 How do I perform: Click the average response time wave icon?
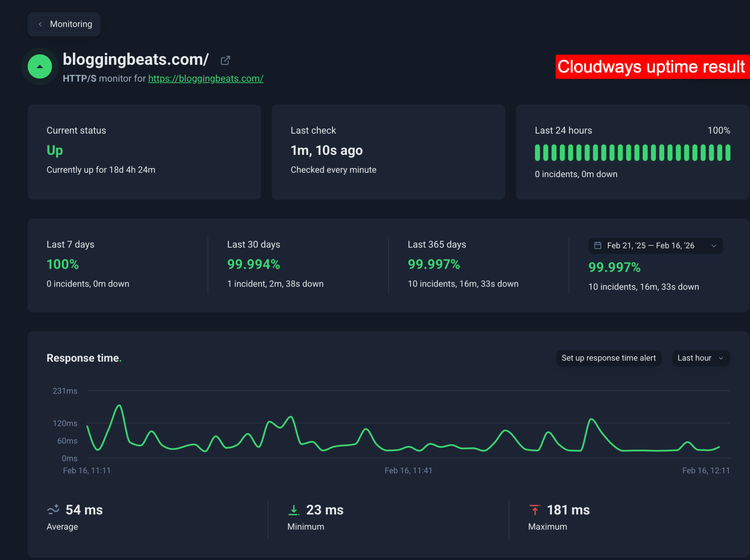[53, 509]
